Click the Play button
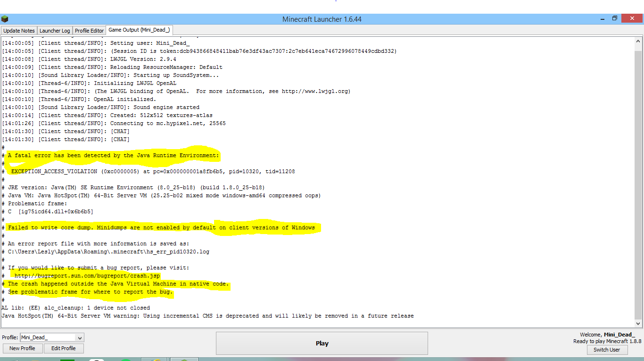This screenshot has height=361, width=644. (322, 344)
